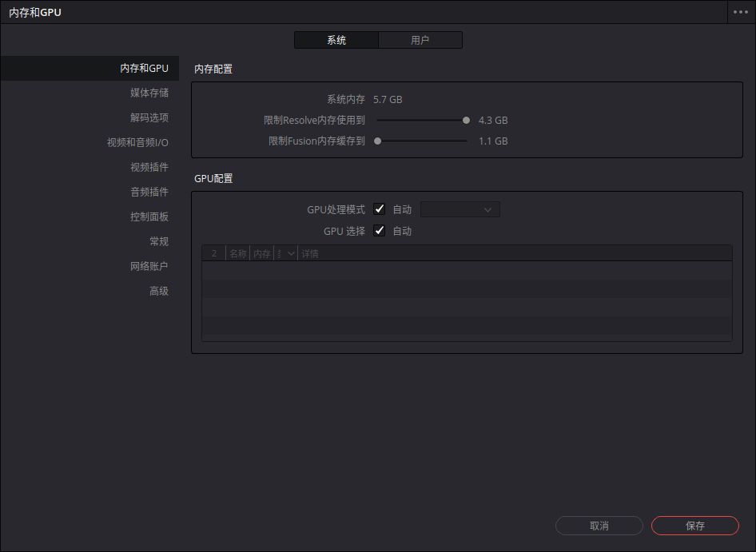Switch to the 用户 tab
The width and height of the screenshot is (756, 552).
(420, 39)
